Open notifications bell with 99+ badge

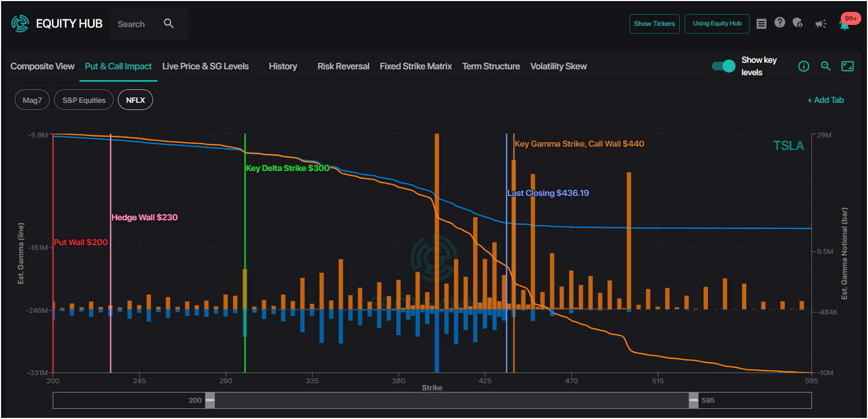[845, 23]
